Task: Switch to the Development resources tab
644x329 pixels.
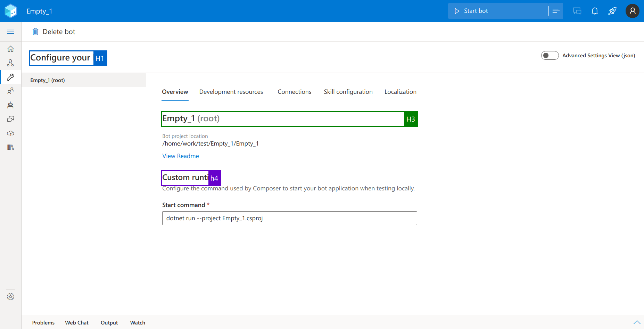Action: pos(231,92)
